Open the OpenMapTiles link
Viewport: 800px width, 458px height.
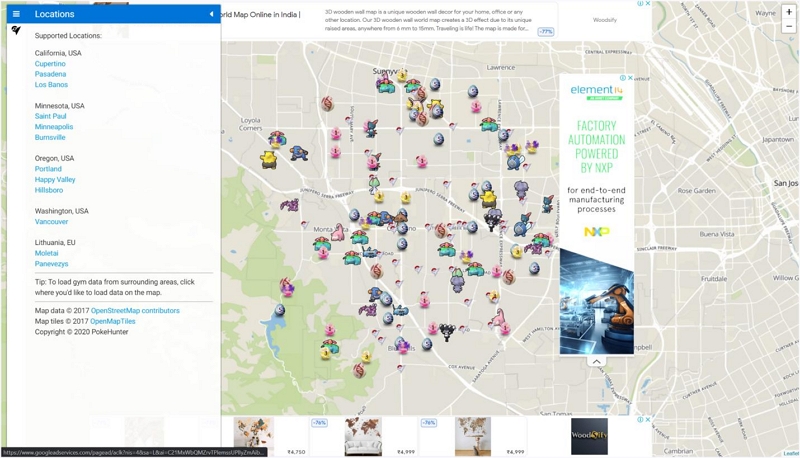click(113, 321)
